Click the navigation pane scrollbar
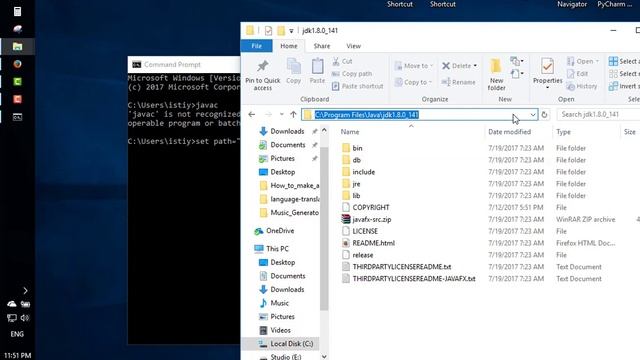 tap(324, 229)
